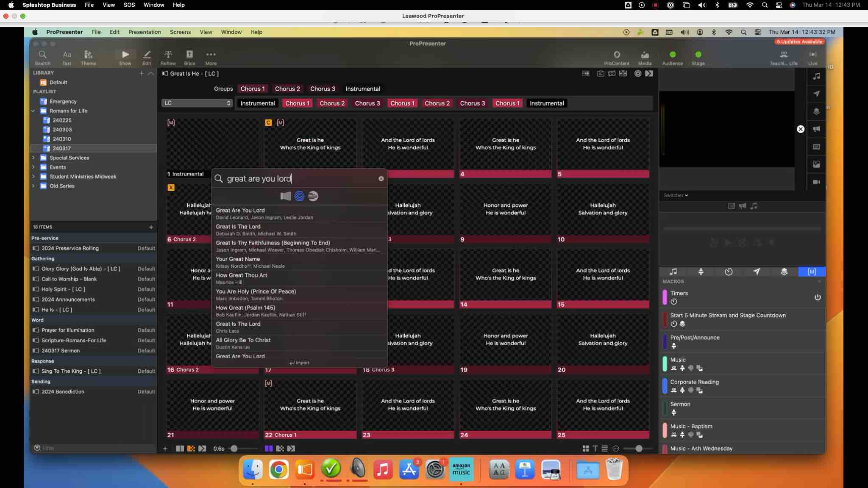Click the Import button in search
Screen dimensions: 868x488
tap(299, 363)
